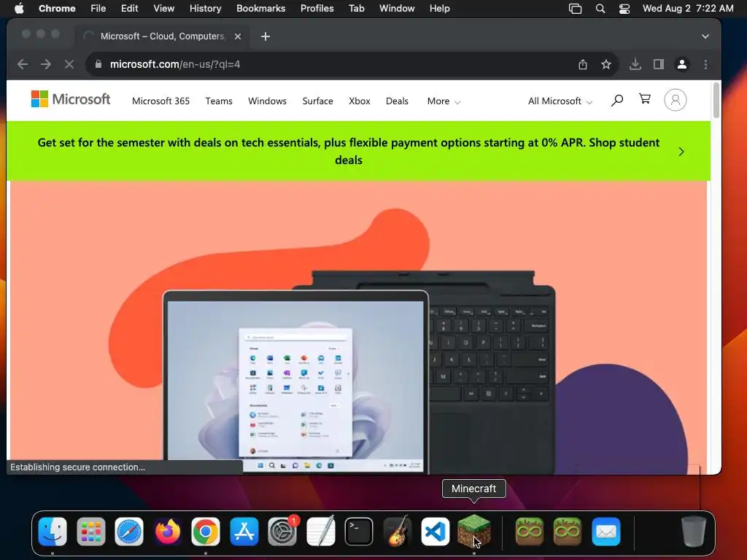Go to Microsoft 365 link
The image size is (747, 560).
[160, 101]
